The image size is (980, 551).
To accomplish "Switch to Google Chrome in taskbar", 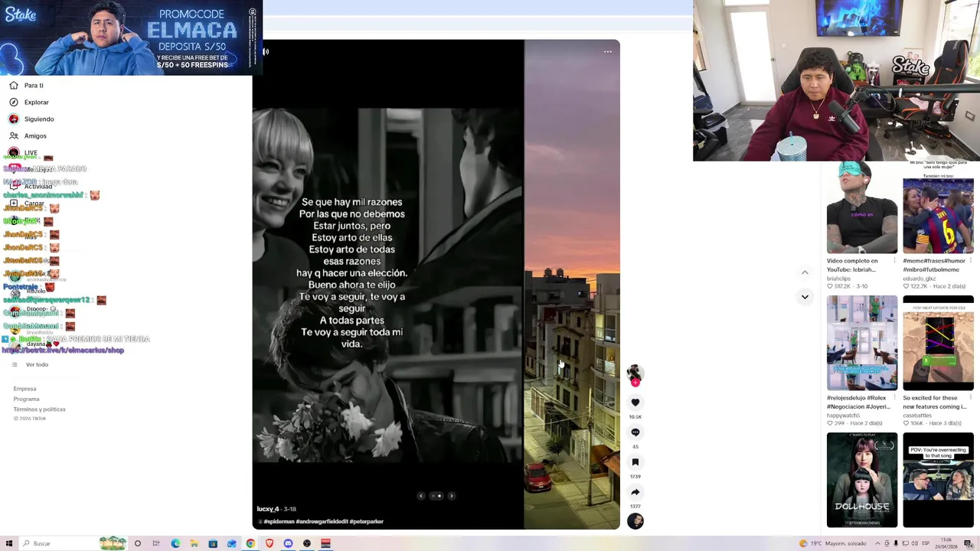I will click(x=250, y=543).
